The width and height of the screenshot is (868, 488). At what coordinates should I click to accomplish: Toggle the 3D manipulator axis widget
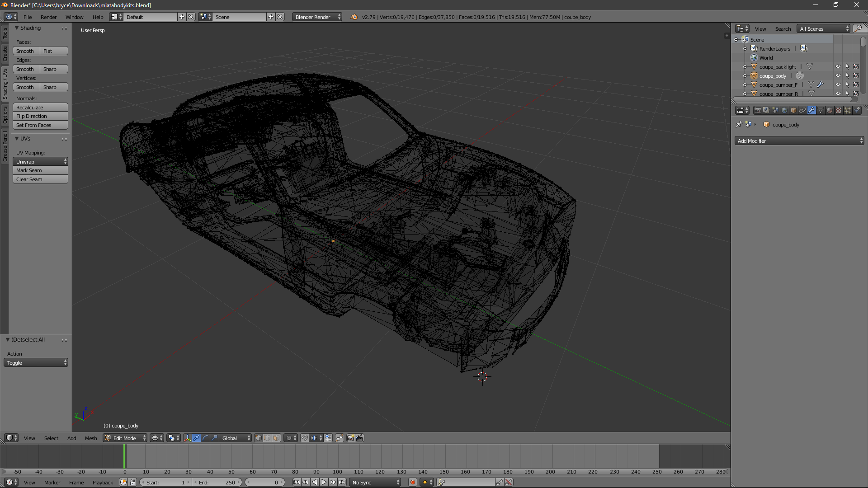point(187,438)
